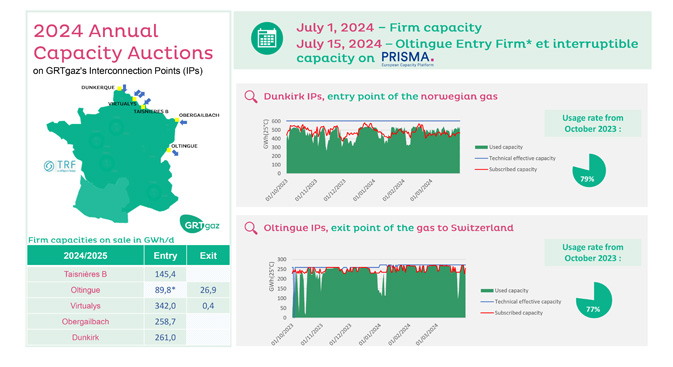673x367 pixels.
Task: Click the 'VIRTUALYS' map label
Action: (x=122, y=104)
